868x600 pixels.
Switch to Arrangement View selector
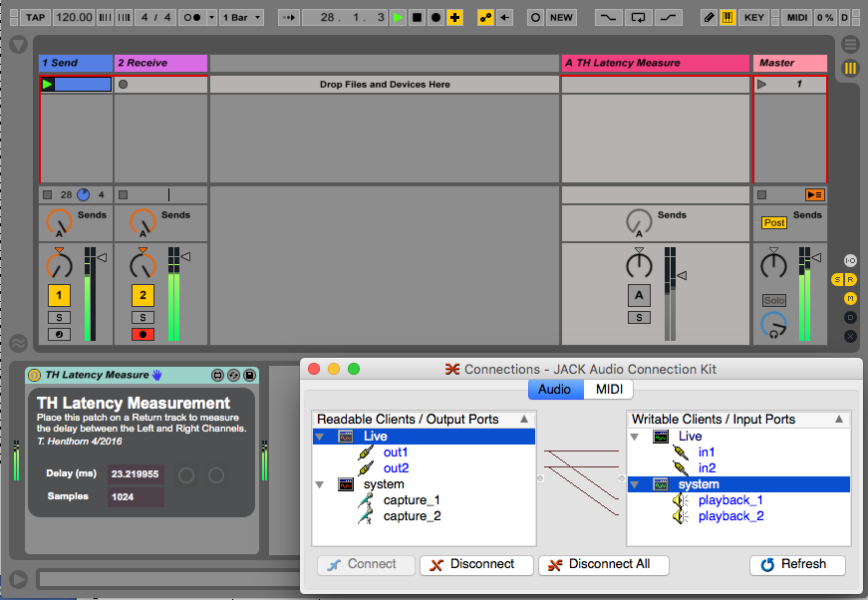coord(850,44)
